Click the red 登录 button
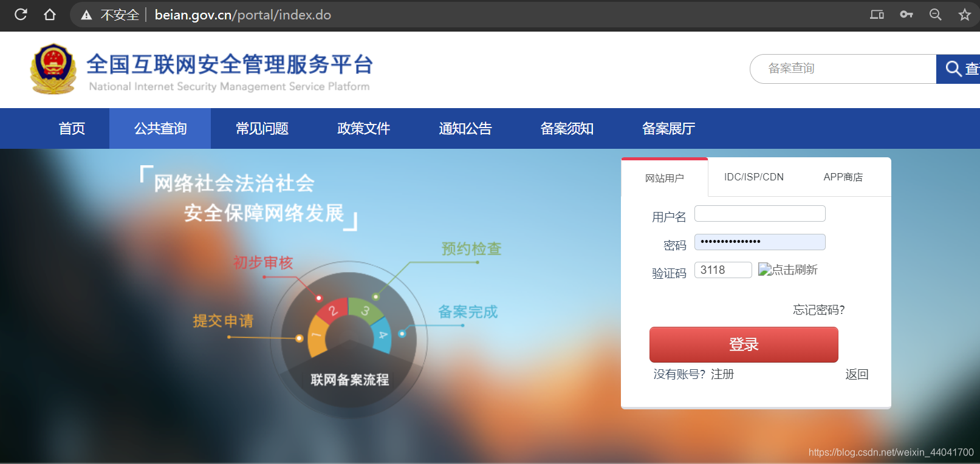The height and width of the screenshot is (464, 980). point(744,344)
